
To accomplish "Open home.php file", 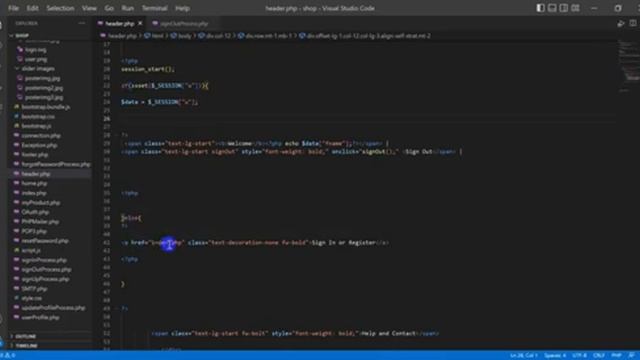I will point(34,183).
